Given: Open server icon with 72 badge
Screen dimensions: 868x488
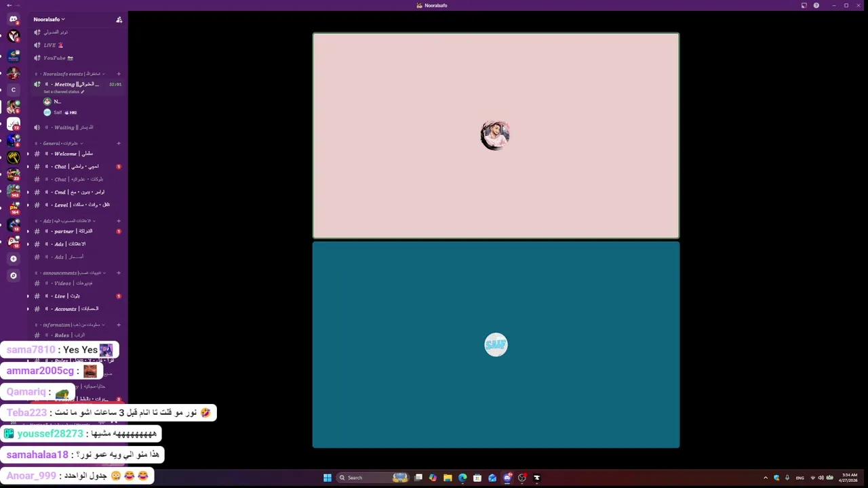Looking at the screenshot, I should click(13, 123).
